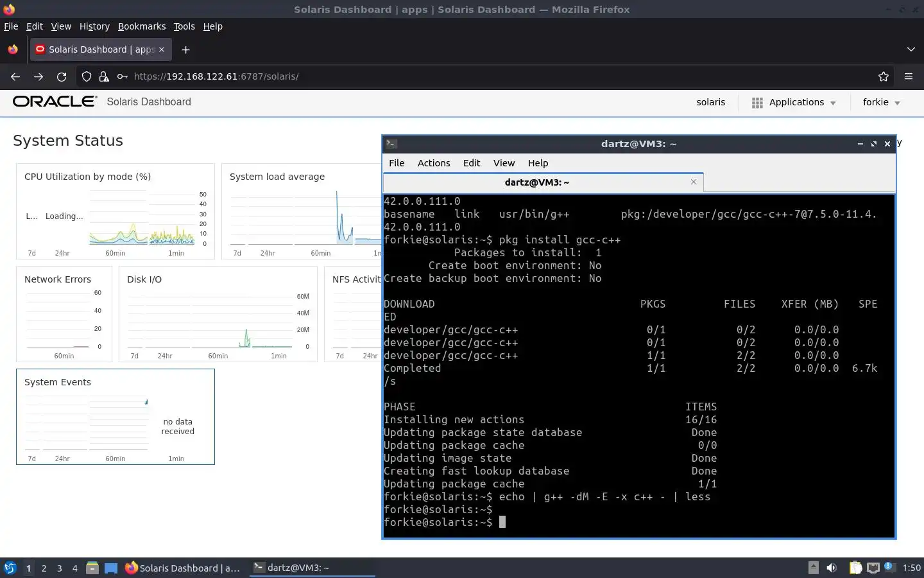Screen dimensions: 924x578
Task: Open the Edit menu in Firefox
Action: (34, 26)
